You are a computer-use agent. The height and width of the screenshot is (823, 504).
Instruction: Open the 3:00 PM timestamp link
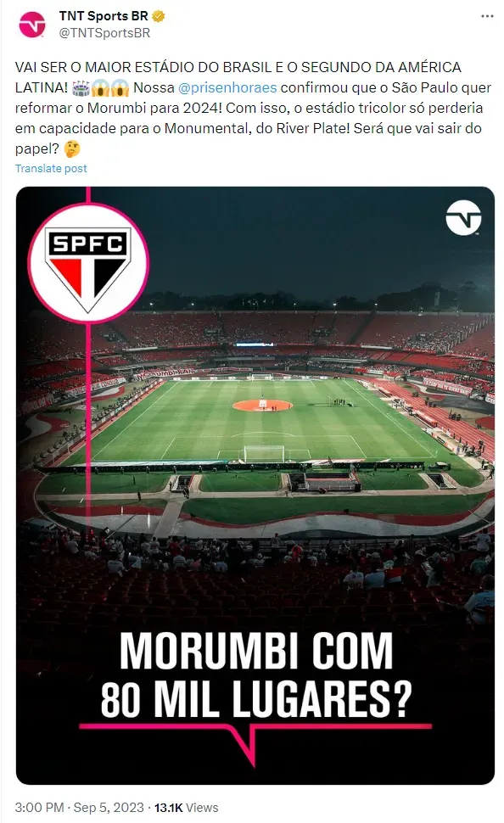(x=39, y=807)
